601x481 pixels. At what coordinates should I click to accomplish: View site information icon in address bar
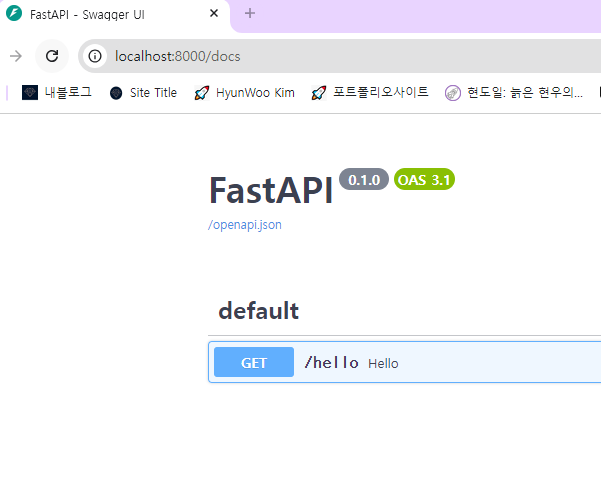[95, 56]
